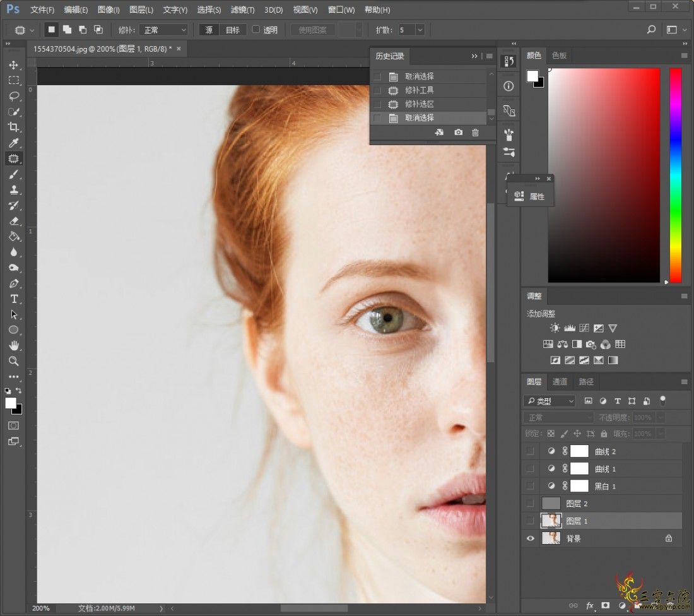The height and width of the screenshot is (616, 694).
Task: Delete current history state with trash icon
Action: (x=475, y=133)
